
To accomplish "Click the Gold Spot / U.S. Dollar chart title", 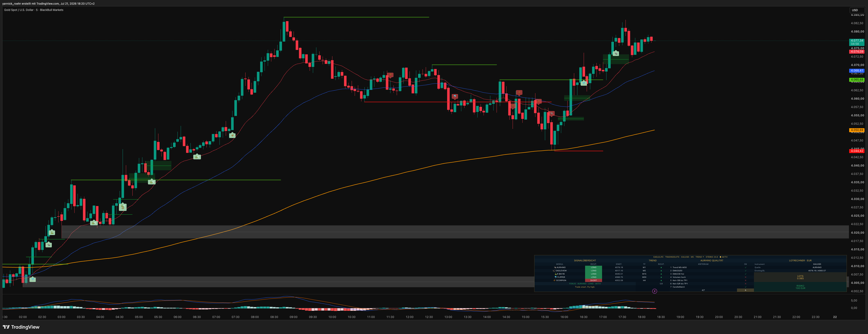I will click(x=34, y=10).
